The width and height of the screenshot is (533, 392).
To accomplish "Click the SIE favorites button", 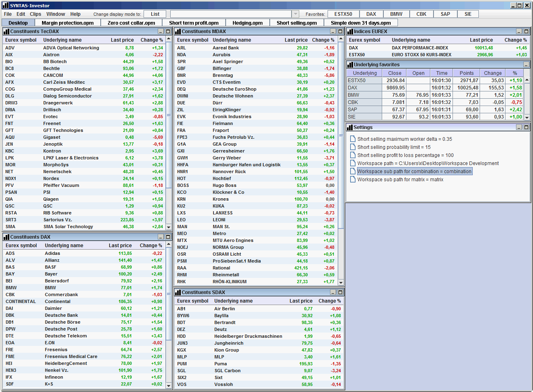I will 468,14.
